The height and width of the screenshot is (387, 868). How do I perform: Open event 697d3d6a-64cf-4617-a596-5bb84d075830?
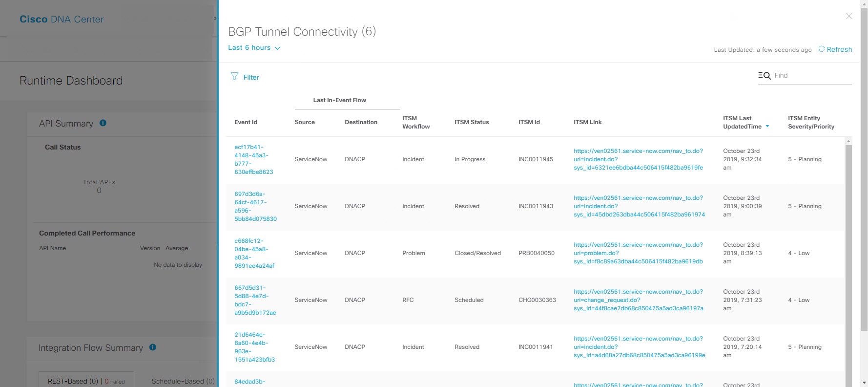[x=255, y=206]
